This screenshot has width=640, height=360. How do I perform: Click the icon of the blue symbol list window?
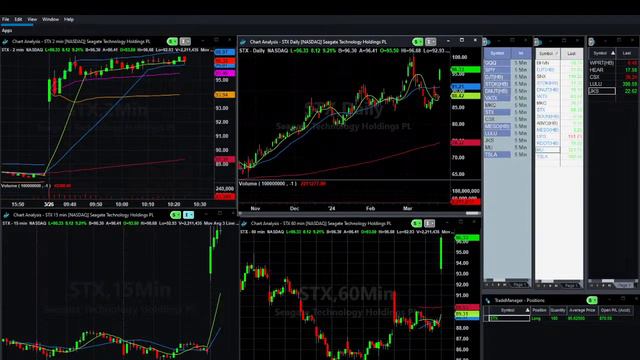point(486,42)
